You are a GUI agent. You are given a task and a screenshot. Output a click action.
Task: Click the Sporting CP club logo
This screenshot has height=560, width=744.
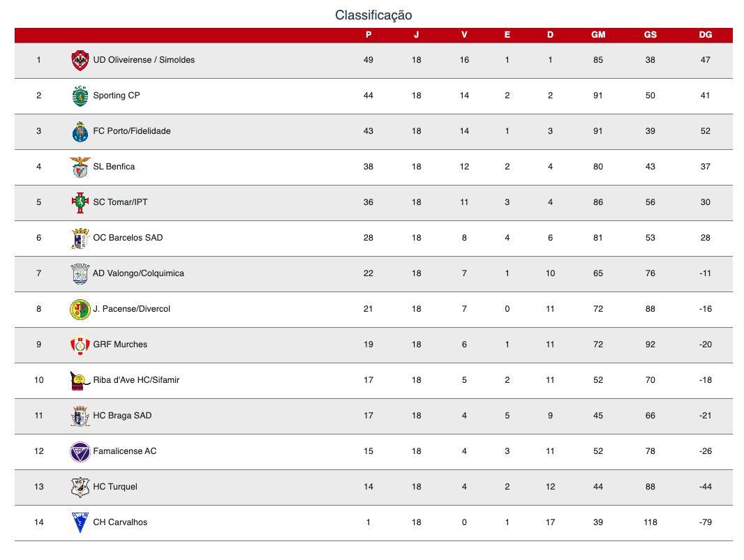[80, 96]
